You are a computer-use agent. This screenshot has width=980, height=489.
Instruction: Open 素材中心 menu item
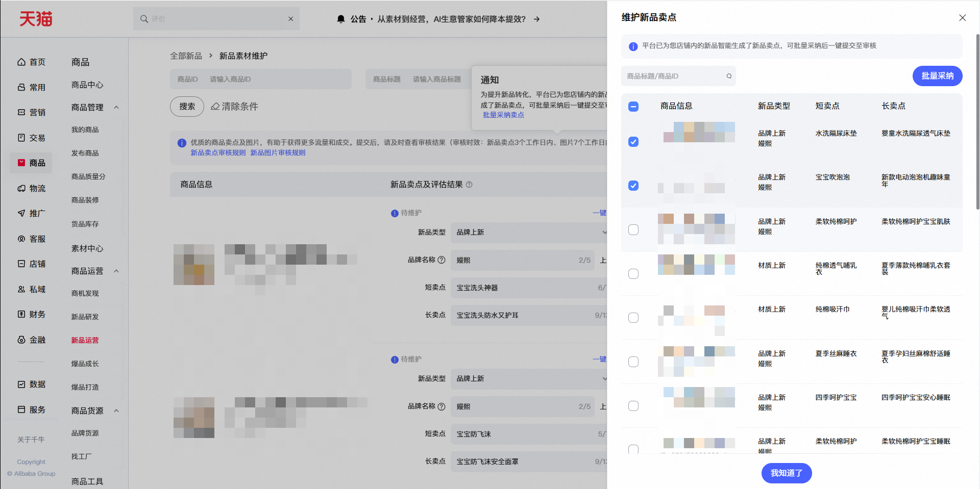(87, 248)
